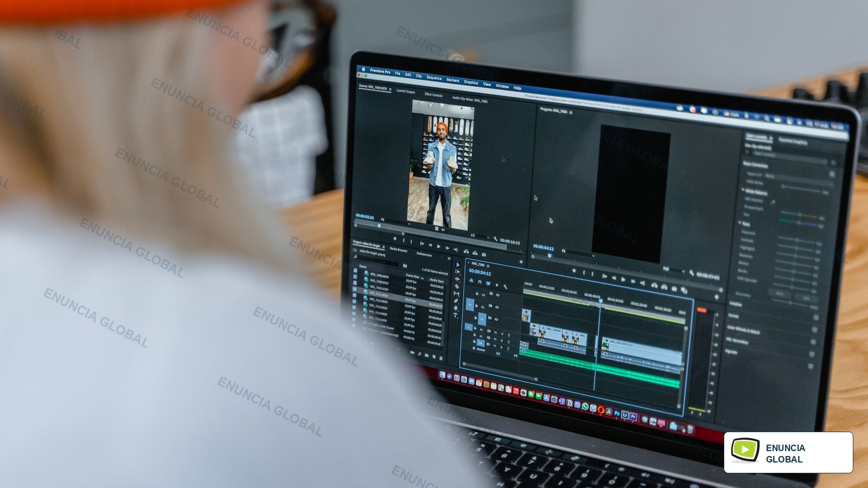Open Apple menu in menu bar
The image size is (868, 488).
coord(363,69)
